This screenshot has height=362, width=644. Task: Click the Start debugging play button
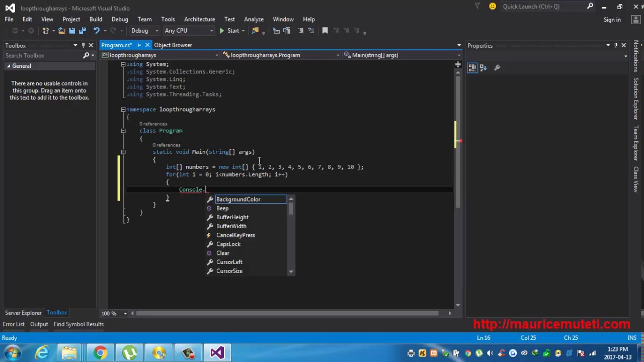pyautogui.click(x=222, y=31)
